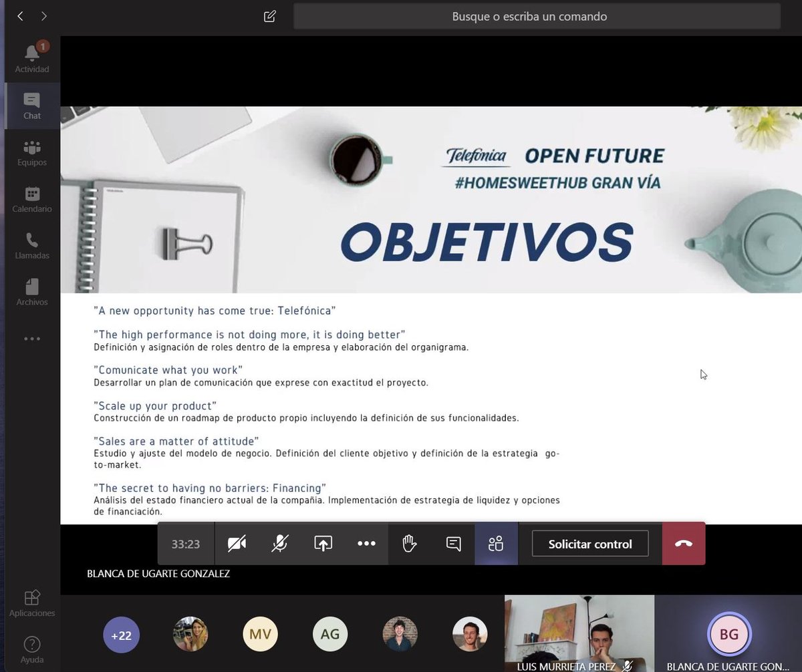Select the Luis Murrieta Perez video tile
Viewport: 802px width, 672px height.
click(579, 633)
